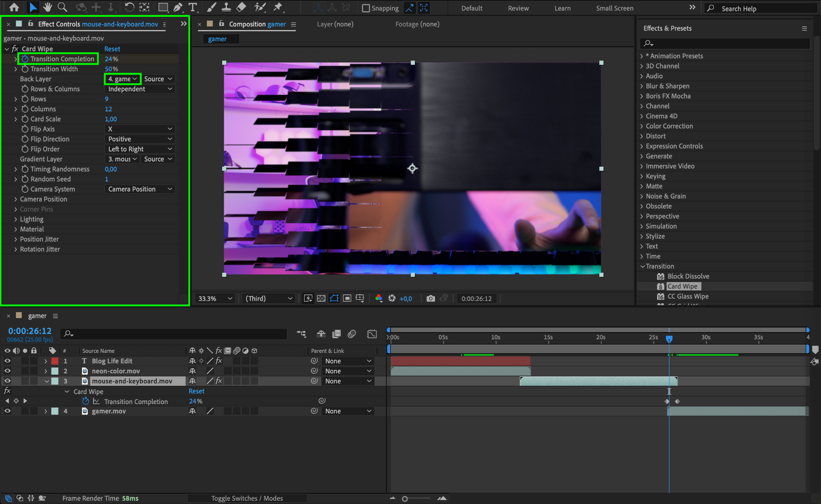Select the Type tool
821x504 pixels.
pyautogui.click(x=193, y=7)
